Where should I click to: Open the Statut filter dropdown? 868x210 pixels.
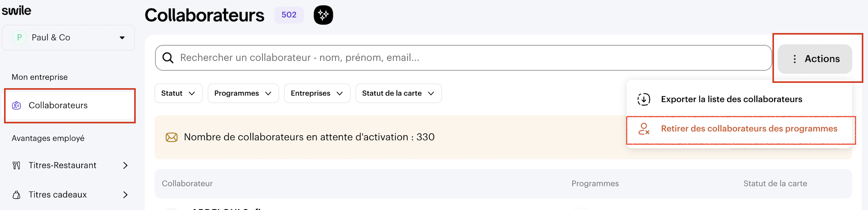pyautogui.click(x=178, y=93)
